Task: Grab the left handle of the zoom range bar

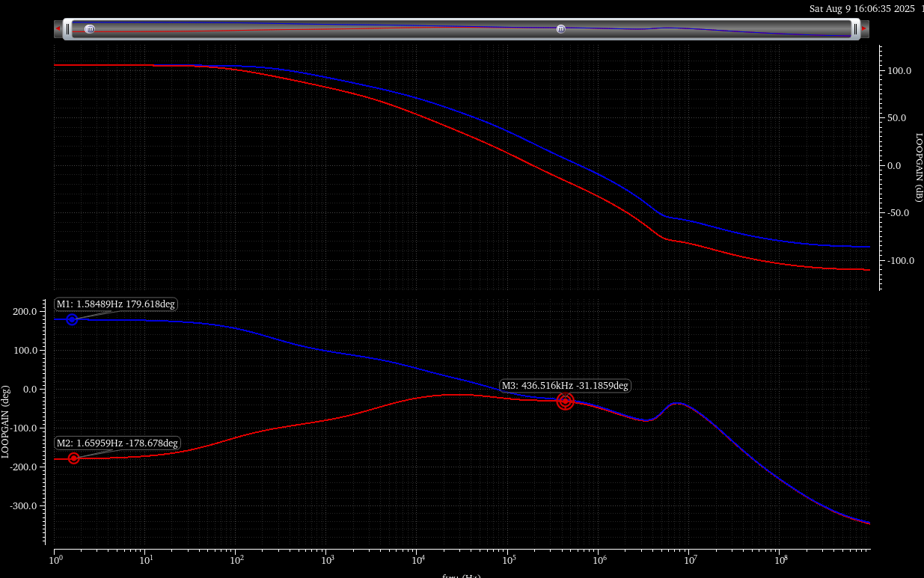Action: pyautogui.click(x=67, y=29)
